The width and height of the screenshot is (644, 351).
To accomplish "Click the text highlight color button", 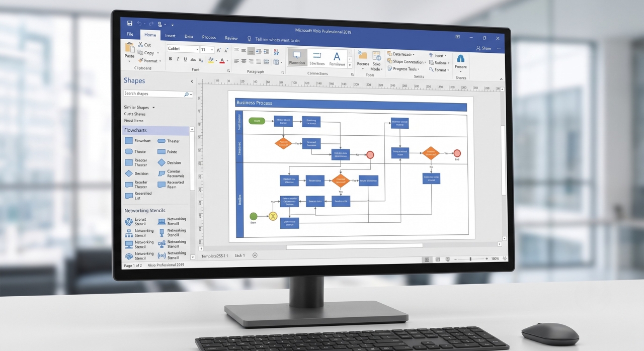I will (x=210, y=60).
